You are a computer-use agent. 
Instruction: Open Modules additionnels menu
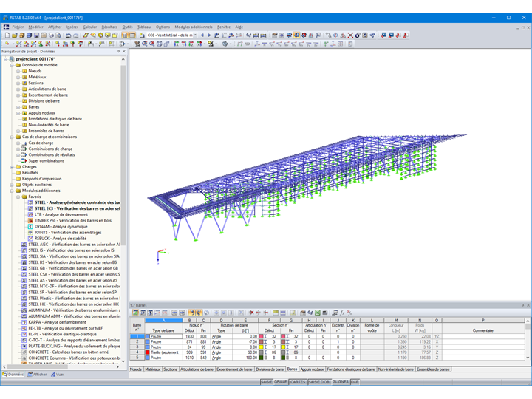tap(194, 27)
